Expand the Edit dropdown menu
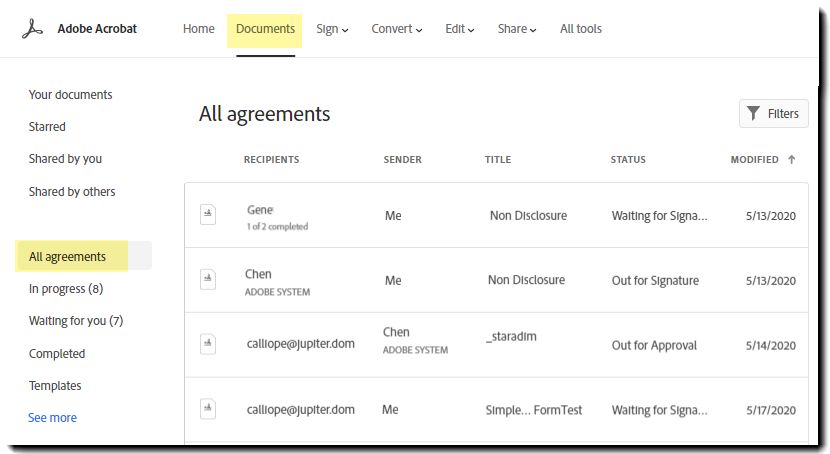 coord(459,29)
